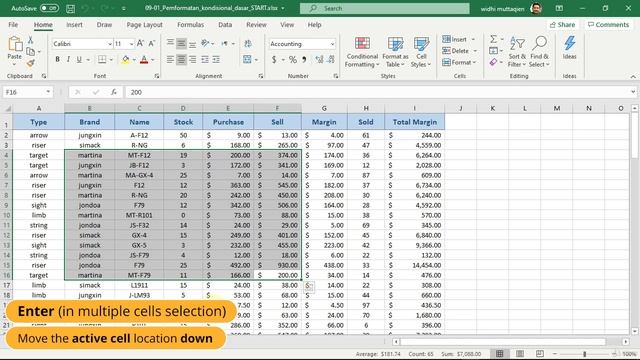
Task: Click the Save icon in title bar
Action: (70, 8)
